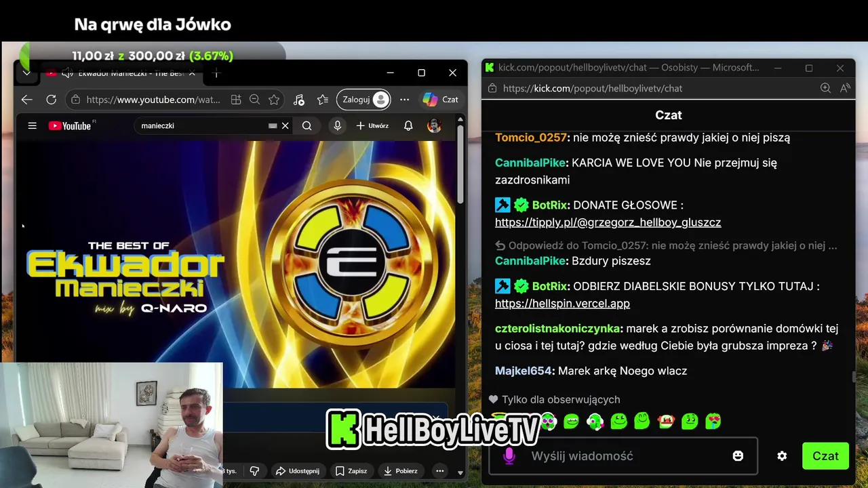
Task: Open the YouTube Utwórz create button
Action: click(372, 125)
